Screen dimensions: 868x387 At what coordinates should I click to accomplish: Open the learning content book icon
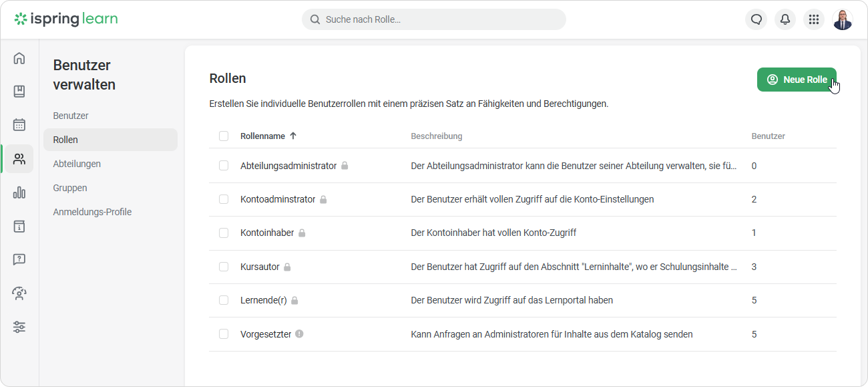[x=19, y=92]
